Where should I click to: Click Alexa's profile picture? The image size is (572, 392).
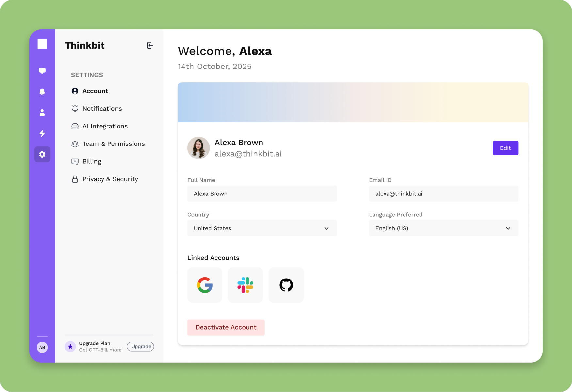click(198, 148)
